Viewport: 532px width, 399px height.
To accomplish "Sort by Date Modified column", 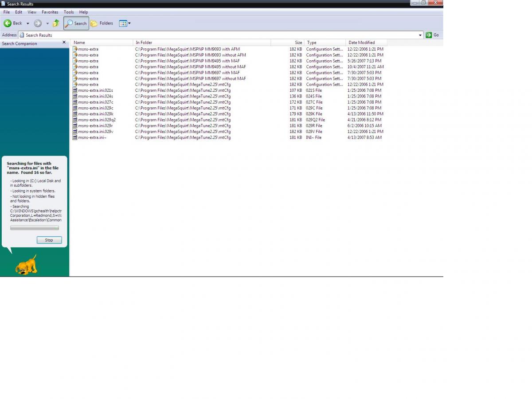I will click(366, 43).
